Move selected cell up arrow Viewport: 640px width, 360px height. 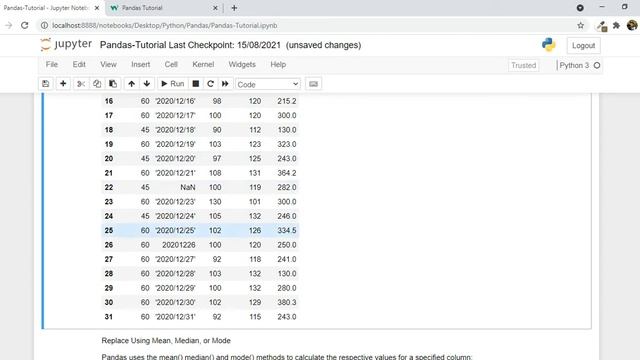(x=131, y=84)
